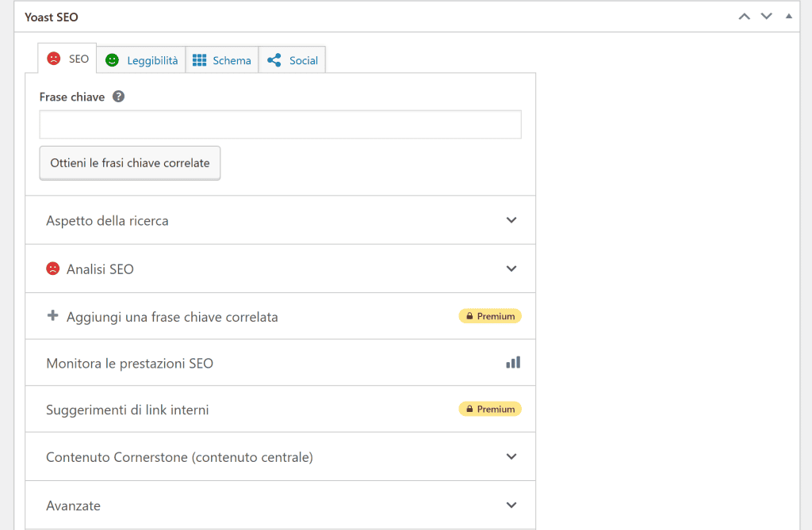The width and height of the screenshot is (812, 530).
Task: Expand the Aspetto della ricerca section
Action: (280, 220)
